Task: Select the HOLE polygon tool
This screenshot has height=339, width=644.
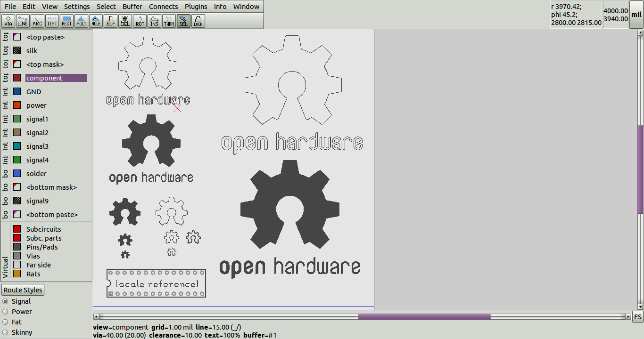Action: pyautogui.click(x=96, y=21)
